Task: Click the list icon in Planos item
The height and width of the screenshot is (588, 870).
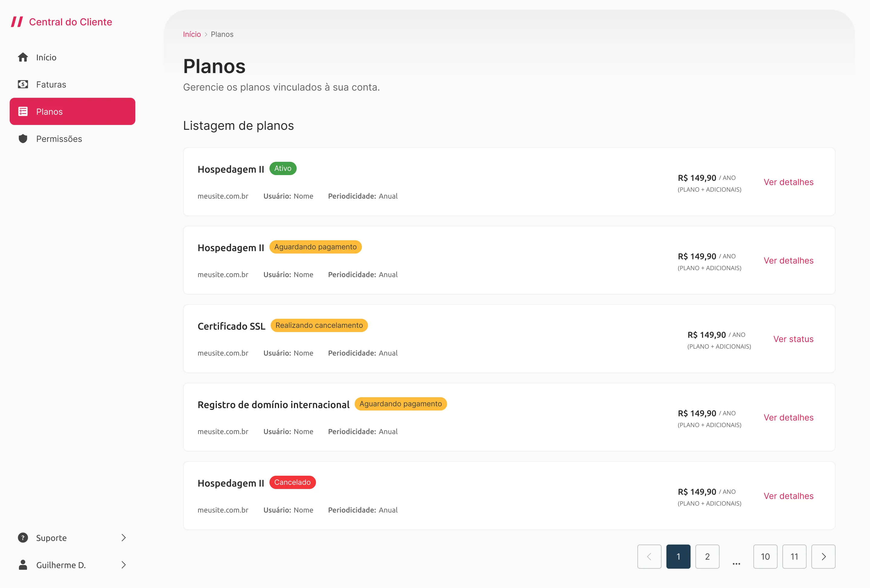Action: click(23, 111)
